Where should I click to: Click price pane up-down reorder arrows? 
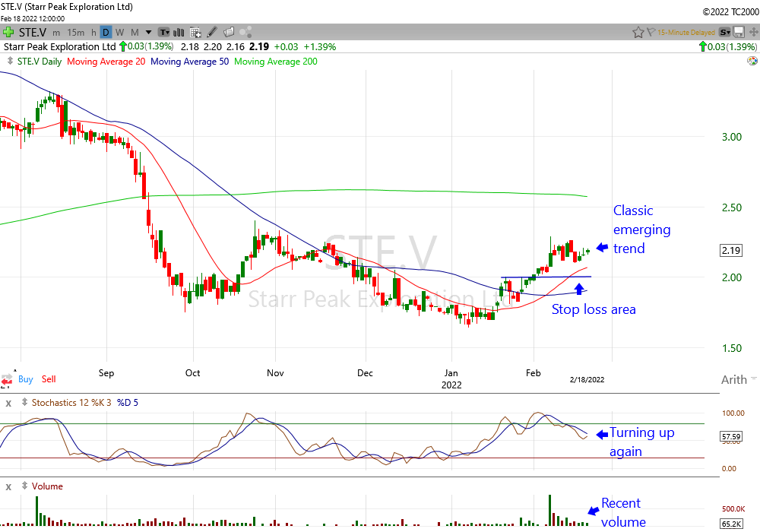[x=10, y=61]
